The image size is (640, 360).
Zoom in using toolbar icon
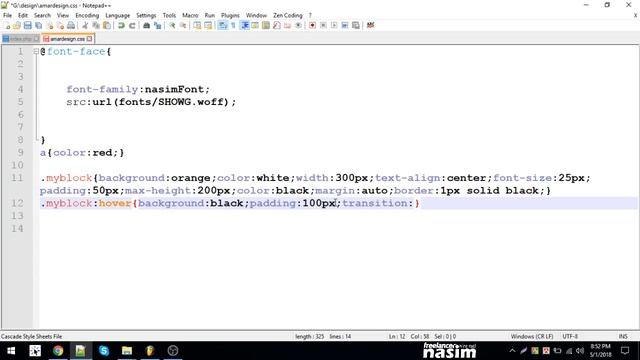click(x=172, y=25)
